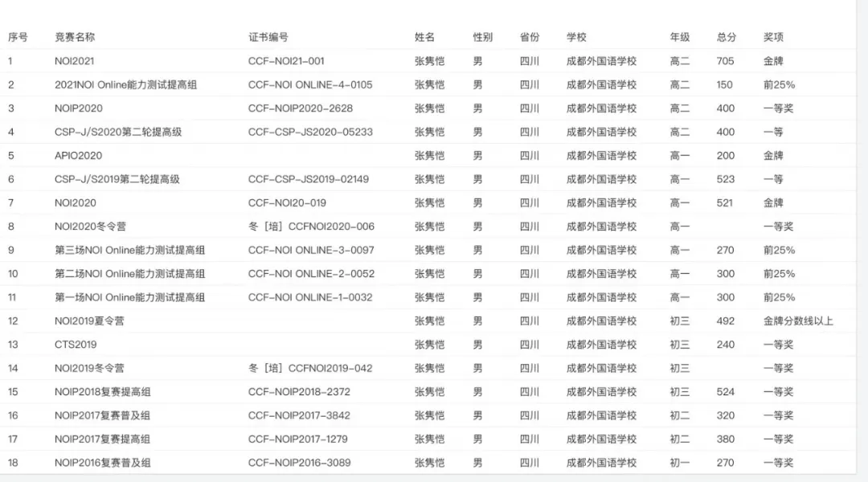Select certificate CCF-NOI ONLINE-3-0097
The image size is (868, 482).
click(x=311, y=250)
